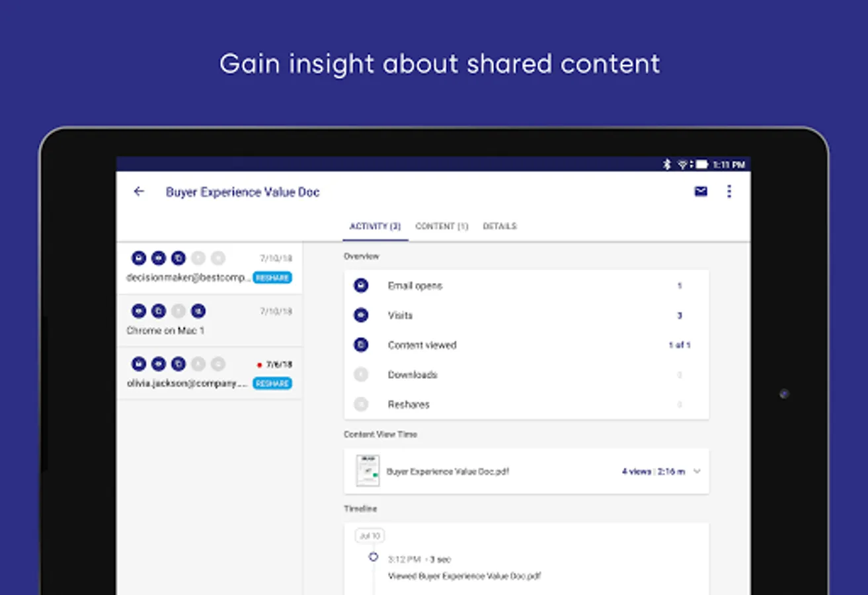The height and width of the screenshot is (595, 868).
Task: Open the three-dot overflow menu
Action: click(729, 192)
